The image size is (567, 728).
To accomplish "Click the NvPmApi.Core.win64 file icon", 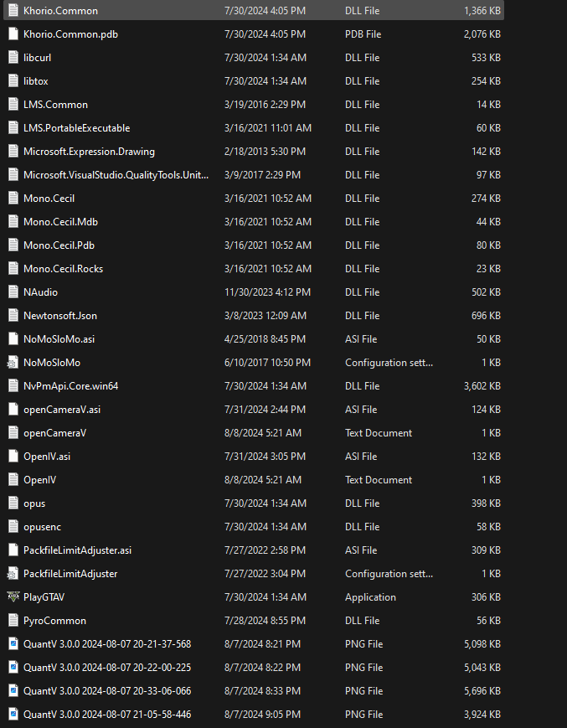I will pyautogui.click(x=13, y=385).
